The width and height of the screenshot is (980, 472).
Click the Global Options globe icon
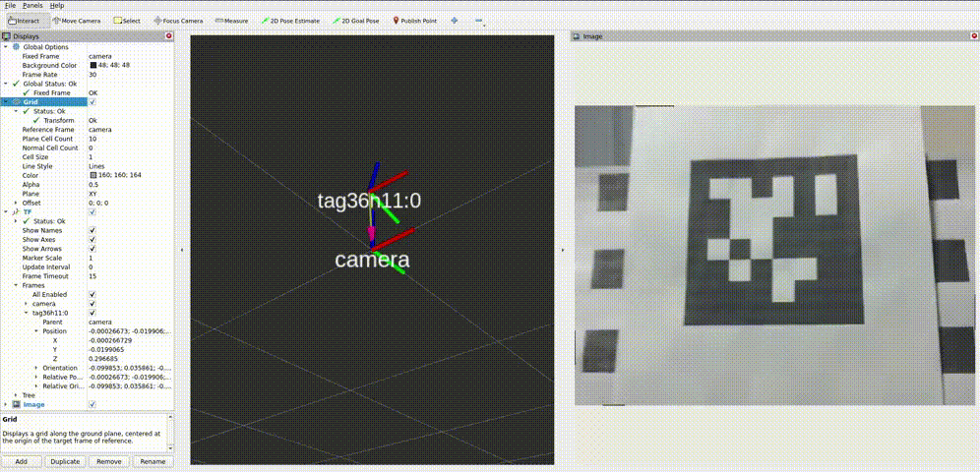(17, 47)
